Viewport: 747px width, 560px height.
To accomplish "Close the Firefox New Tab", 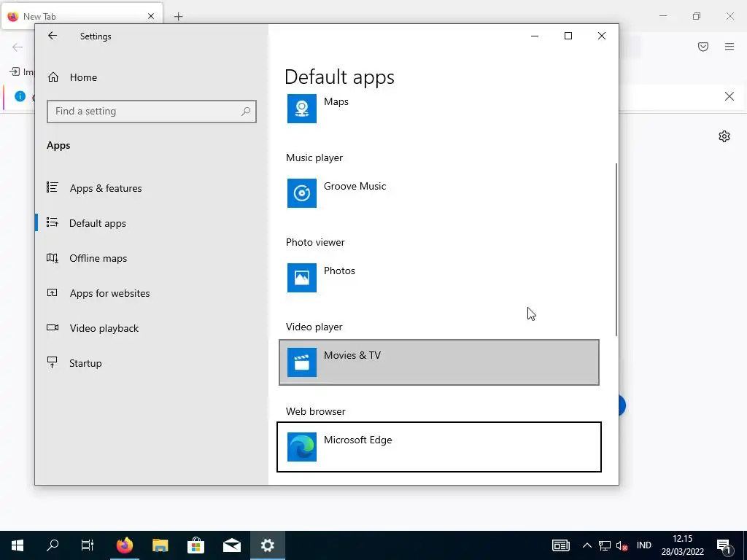I will click(151, 16).
